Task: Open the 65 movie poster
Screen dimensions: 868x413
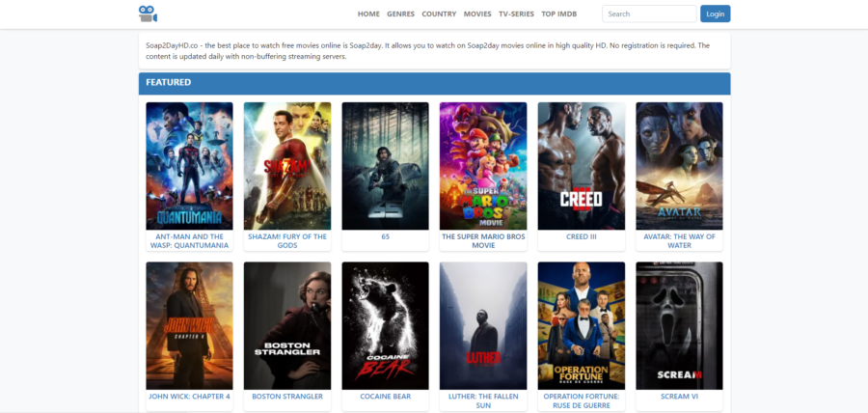Action: point(385,166)
